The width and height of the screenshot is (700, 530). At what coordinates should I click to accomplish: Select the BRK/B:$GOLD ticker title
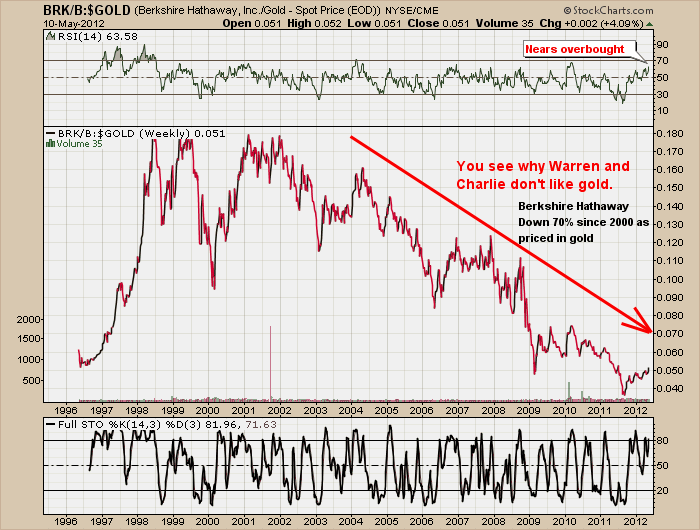point(87,10)
